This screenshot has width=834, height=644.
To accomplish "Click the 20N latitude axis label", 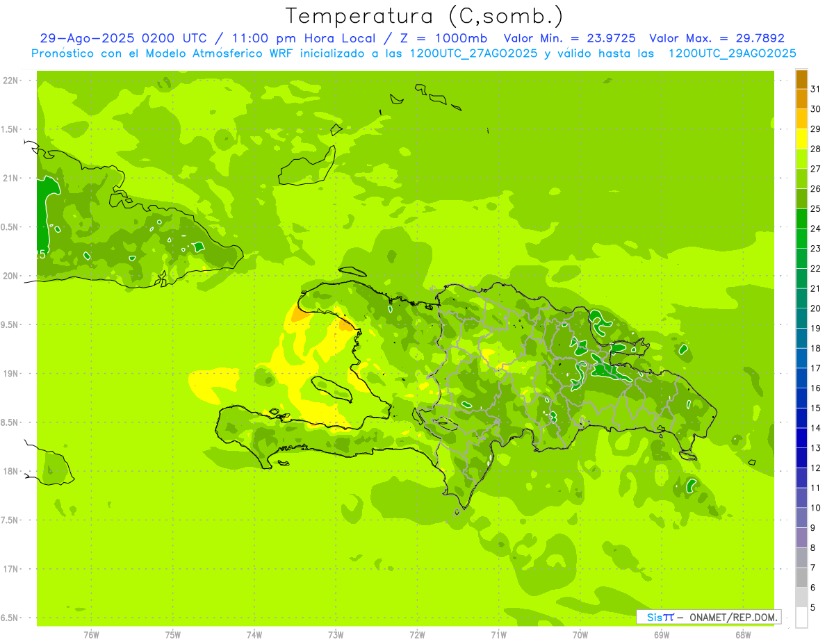I will click(x=12, y=276).
